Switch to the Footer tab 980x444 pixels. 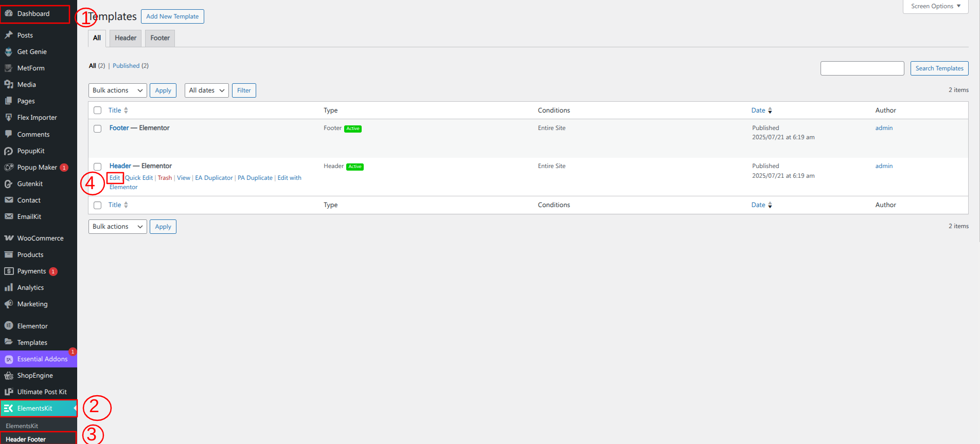[x=160, y=38]
